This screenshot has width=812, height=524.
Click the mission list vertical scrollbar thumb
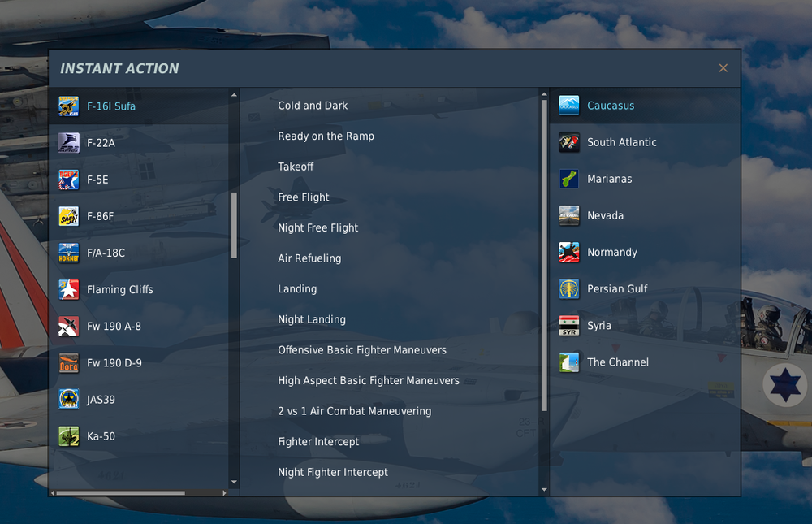(x=544, y=256)
